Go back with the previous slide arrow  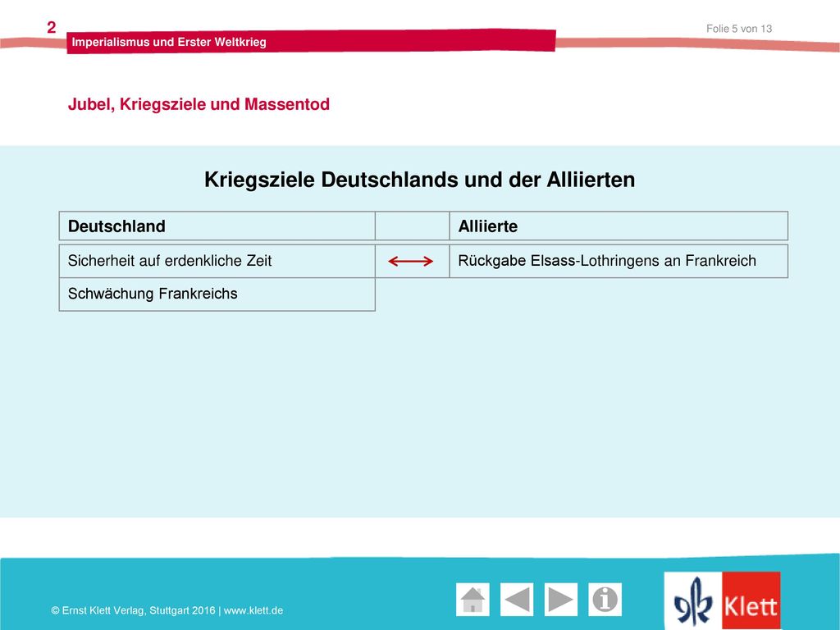click(517, 600)
